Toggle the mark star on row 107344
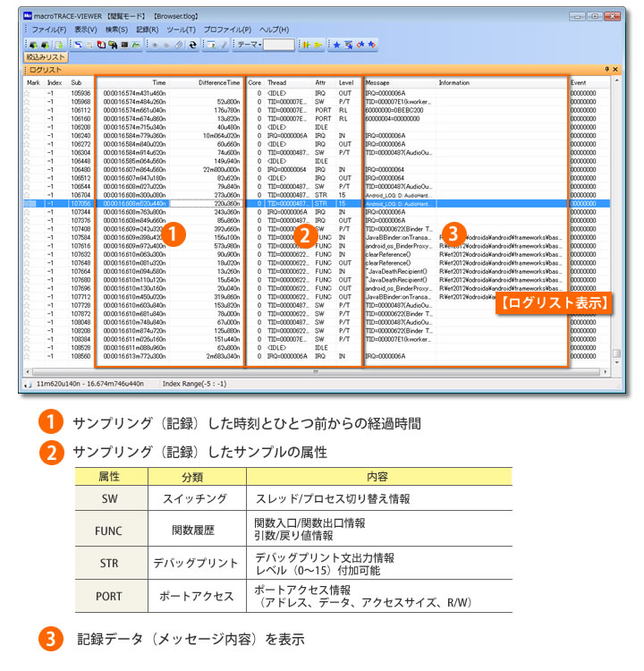Image resolution: width=644 pixels, height=671 pixels. point(28,212)
